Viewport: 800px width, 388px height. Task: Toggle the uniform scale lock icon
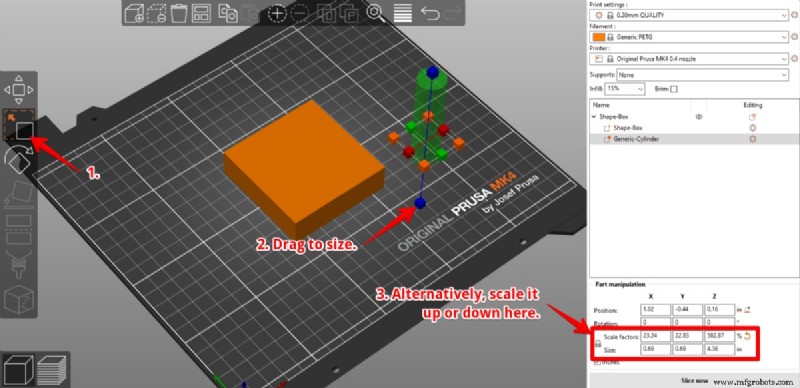(598, 345)
